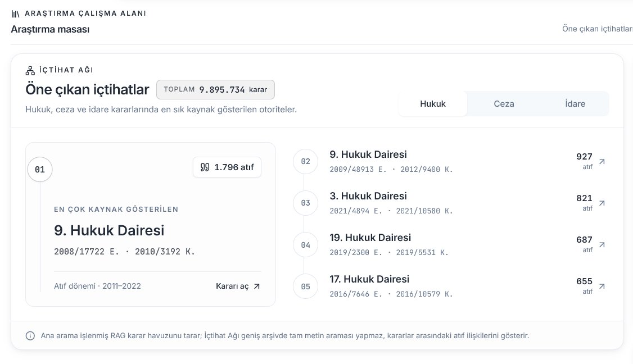Click the quote icon in 1.796 atıf badge
This screenshot has width=633, height=364.
[205, 167]
